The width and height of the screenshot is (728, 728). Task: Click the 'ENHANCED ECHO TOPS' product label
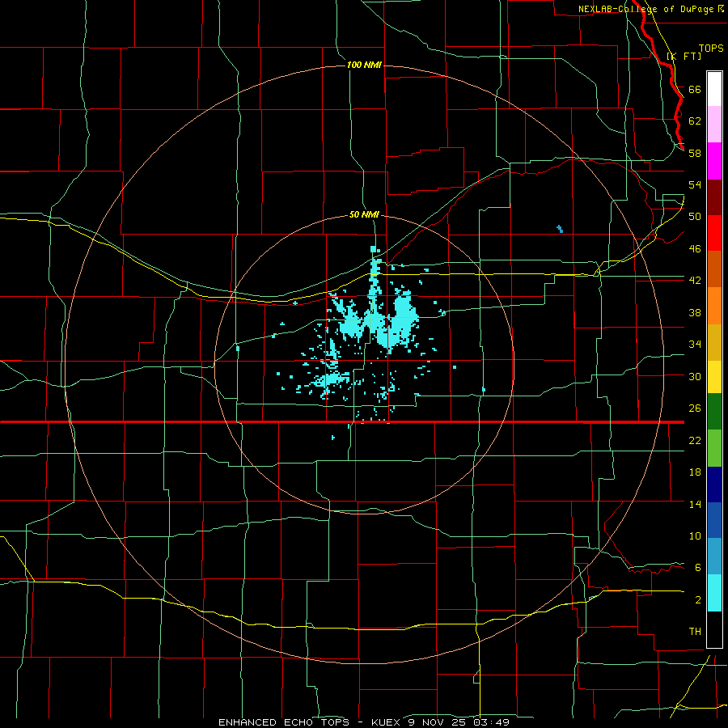click(x=284, y=722)
